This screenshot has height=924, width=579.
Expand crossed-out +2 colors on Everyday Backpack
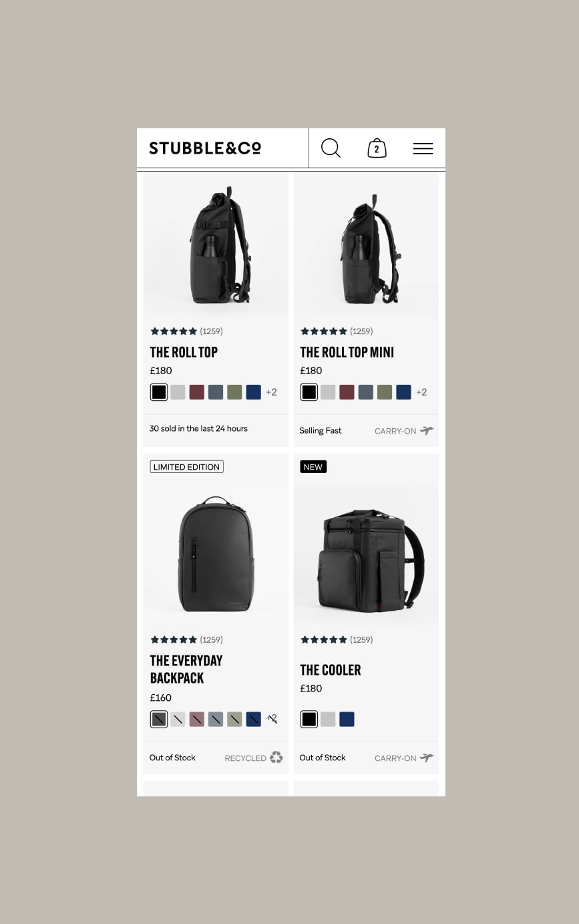[272, 719]
